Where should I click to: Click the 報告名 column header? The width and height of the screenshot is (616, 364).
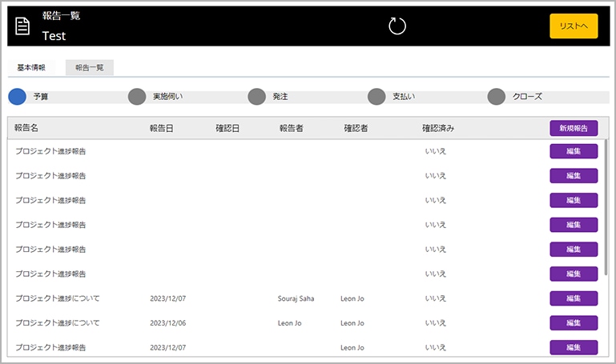point(26,128)
